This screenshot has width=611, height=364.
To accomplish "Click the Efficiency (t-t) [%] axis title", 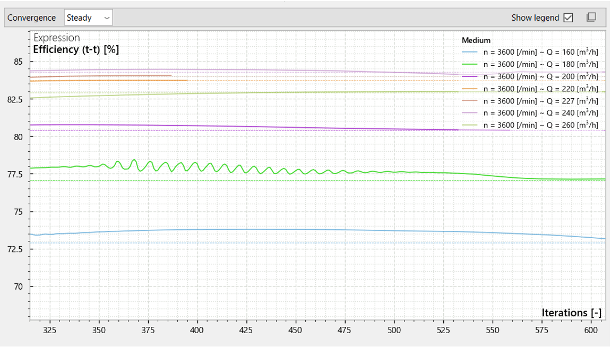I will click(x=76, y=49).
